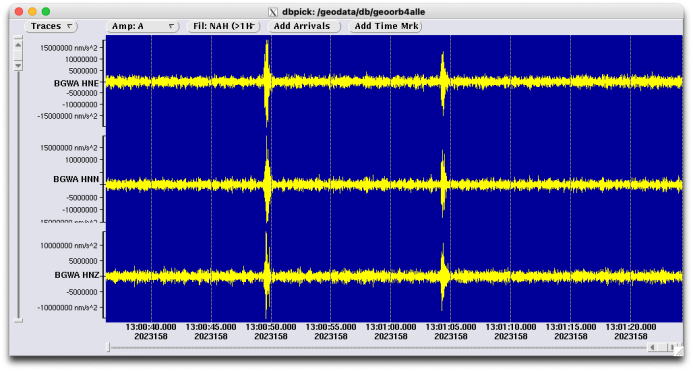The width and height of the screenshot is (693, 371).
Task: Select the BGWA HNZ trace label
Action: (77, 275)
